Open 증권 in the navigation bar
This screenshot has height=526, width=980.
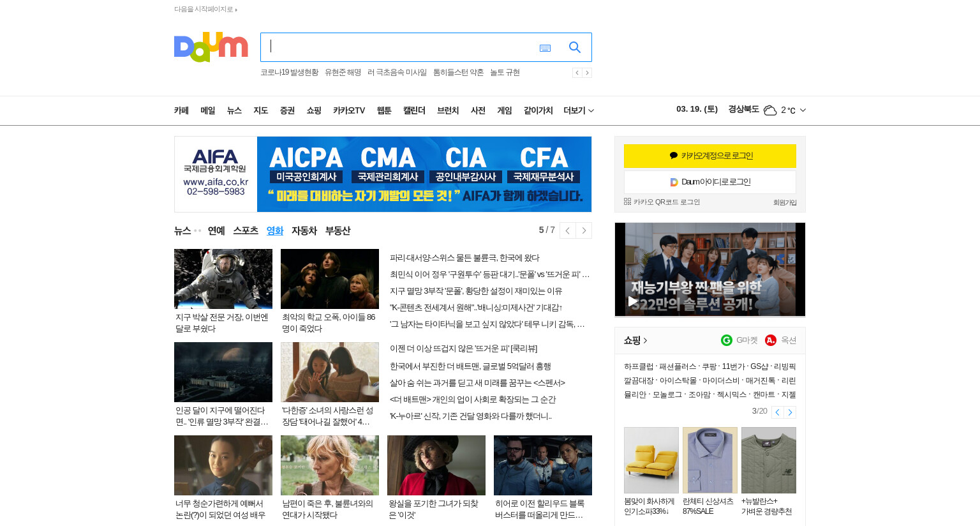click(287, 110)
